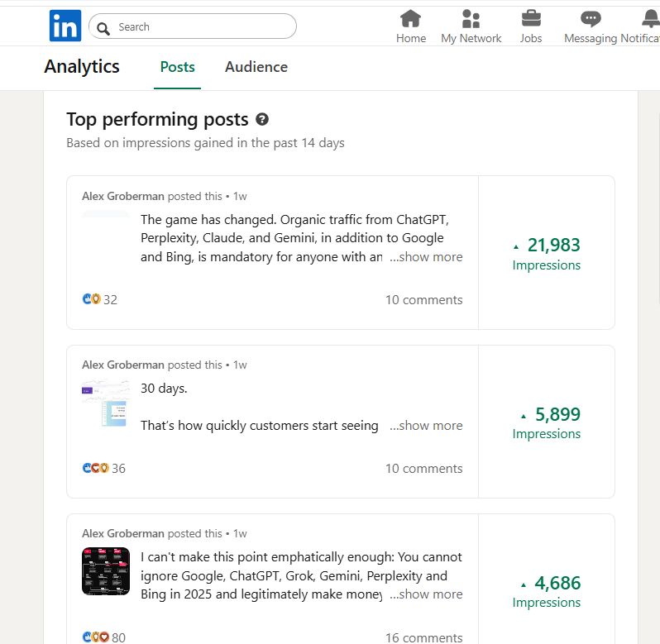Open the Home nav icon
660x644 pixels.
pos(410,18)
